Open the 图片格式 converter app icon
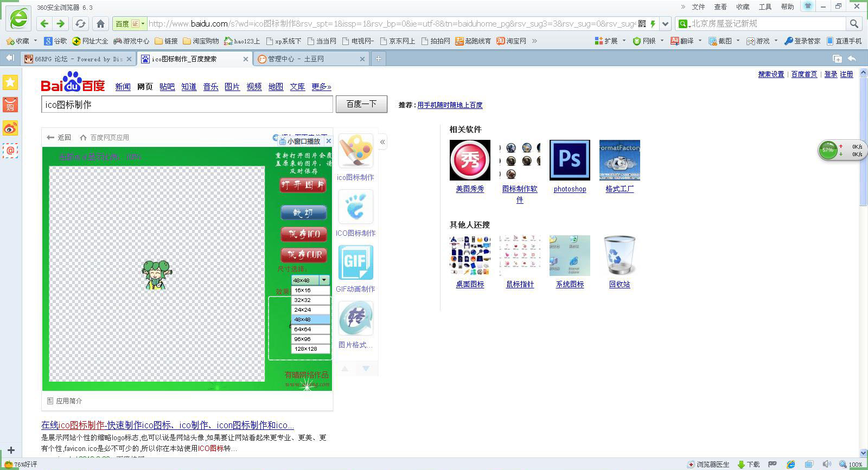 pos(356,319)
